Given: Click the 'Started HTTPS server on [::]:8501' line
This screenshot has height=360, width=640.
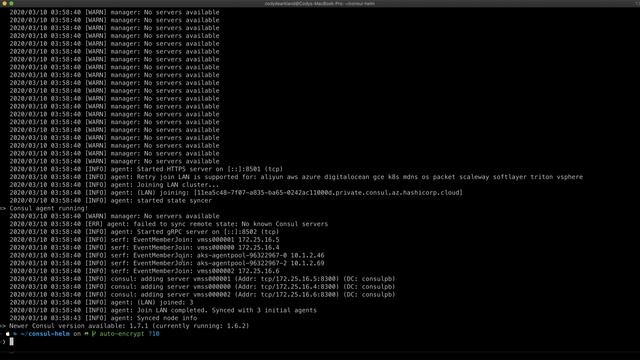Looking at the screenshot, I should point(146,169).
